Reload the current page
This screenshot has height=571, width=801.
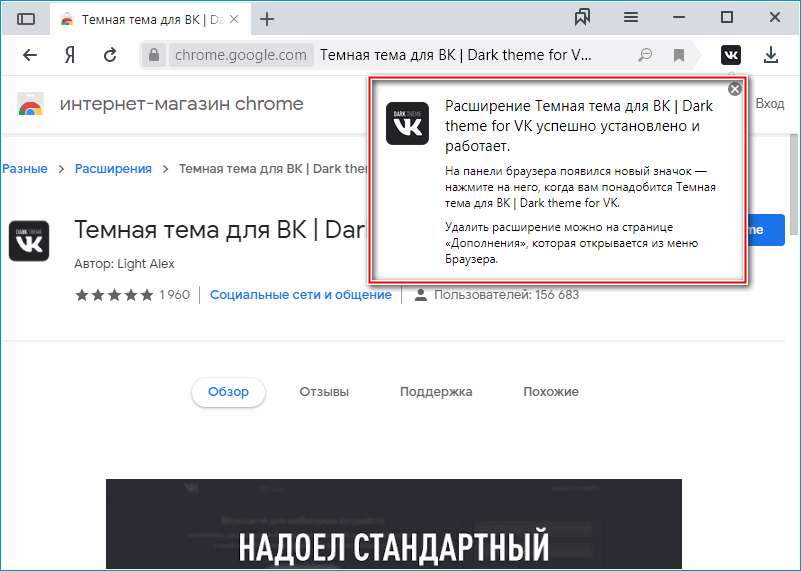pyautogui.click(x=110, y=55)
